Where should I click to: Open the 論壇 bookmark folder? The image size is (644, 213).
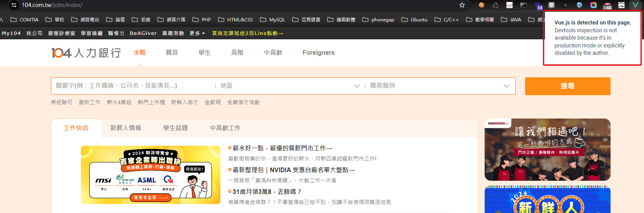tap(115, 19)
